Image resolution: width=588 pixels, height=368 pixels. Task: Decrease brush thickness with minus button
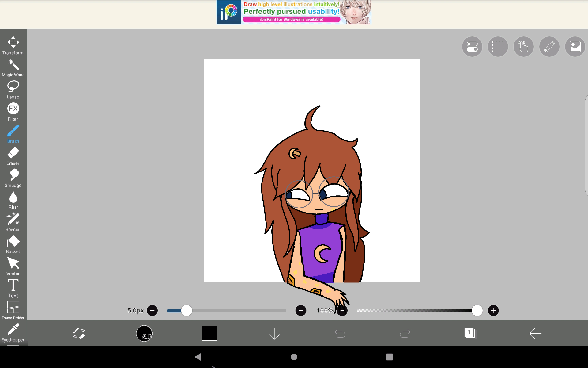click(152, 311)
